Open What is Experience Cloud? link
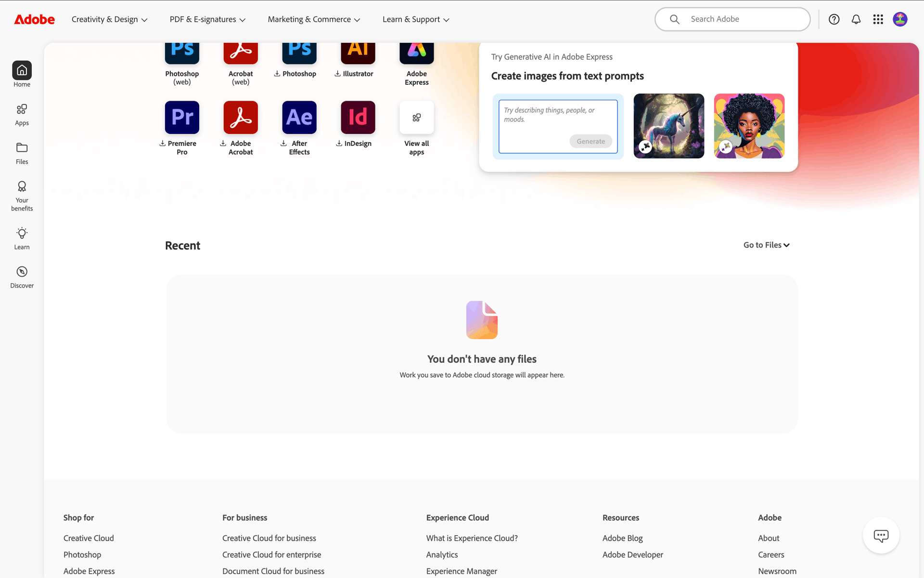Screen dimensions: 924x578 (x=472, y=538)
